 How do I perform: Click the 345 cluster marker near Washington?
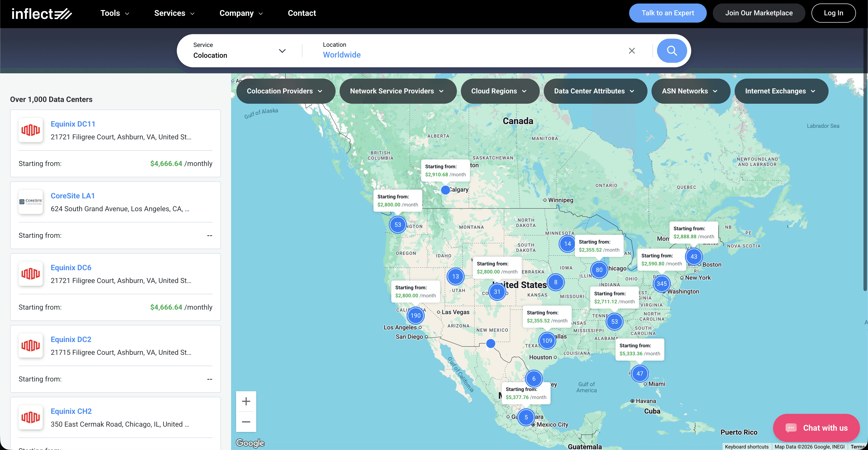[x=662, y=284]
